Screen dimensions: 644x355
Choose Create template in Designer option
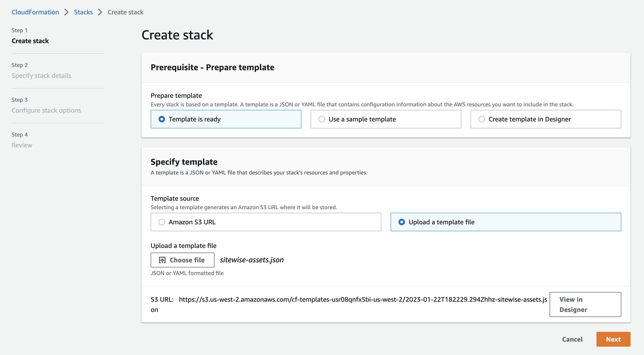tap(481, 119)
